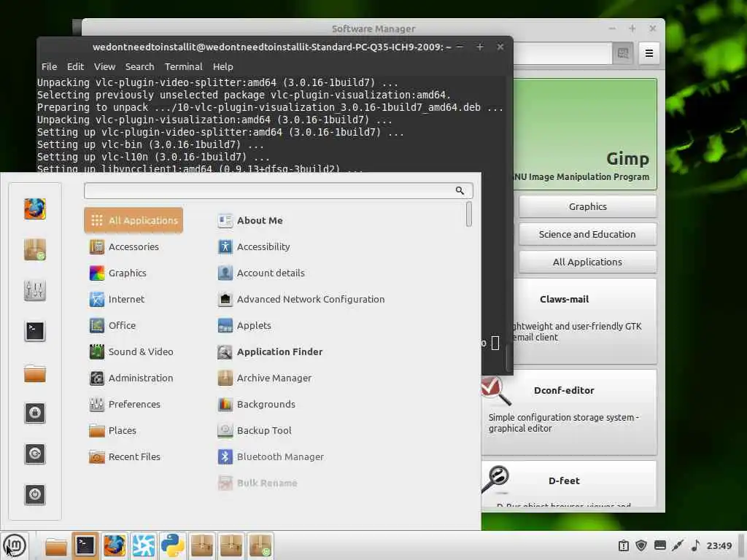Select Office category in menu
Image resolution: width=747 pixels, height=560 pixels.
tap(133, 325)
